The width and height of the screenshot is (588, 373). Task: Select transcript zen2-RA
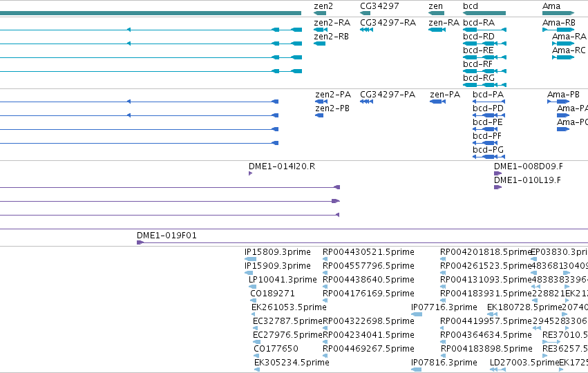[321, 30]
